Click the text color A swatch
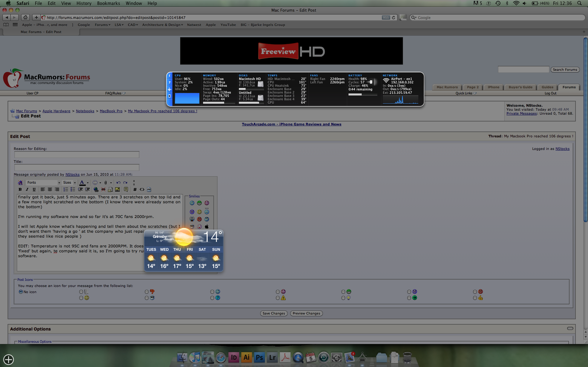This screenshot has height=367, width=588. tap(82, 182)
